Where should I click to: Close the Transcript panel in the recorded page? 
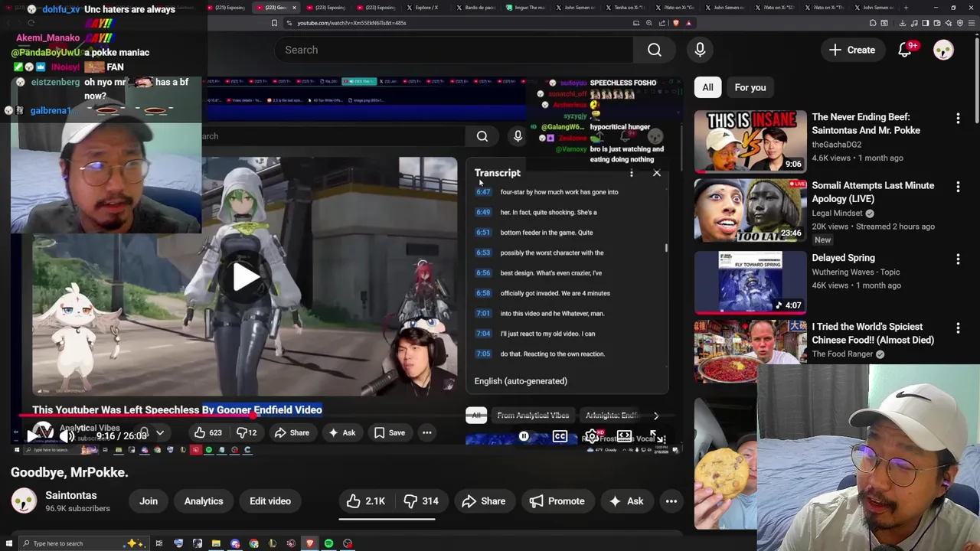pyautogui.click(x=656, y=173)
